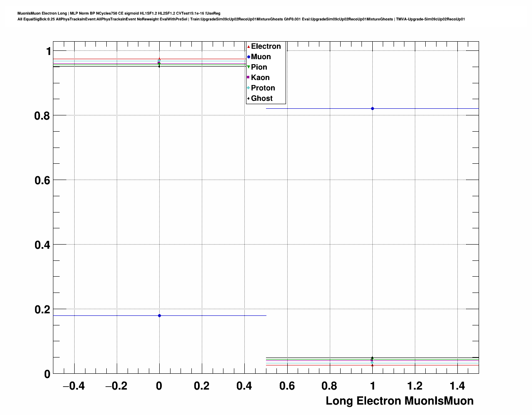The height and width of the screenshot is (415, 532).
Task: Click the Muon legend entry
Action: 259,57
